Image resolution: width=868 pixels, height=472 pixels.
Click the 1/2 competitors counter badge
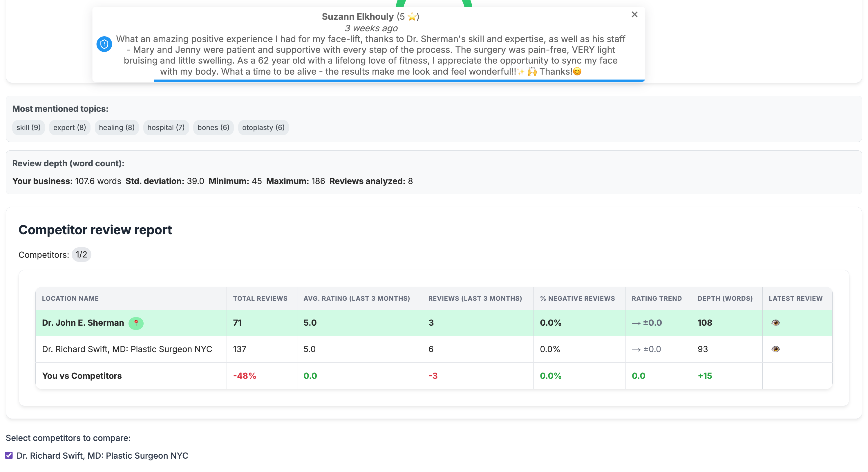point(81,255)
